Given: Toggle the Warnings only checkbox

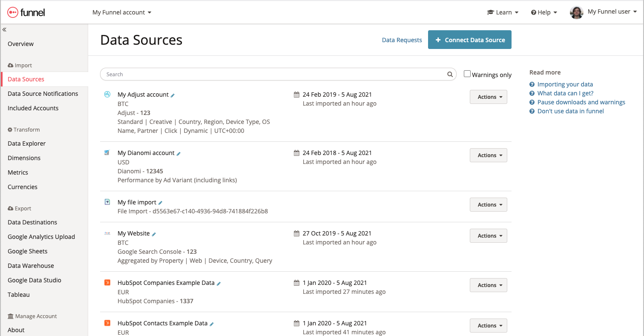Looking at the screenshot, I should pyautogui.click(x=467, y=74).
